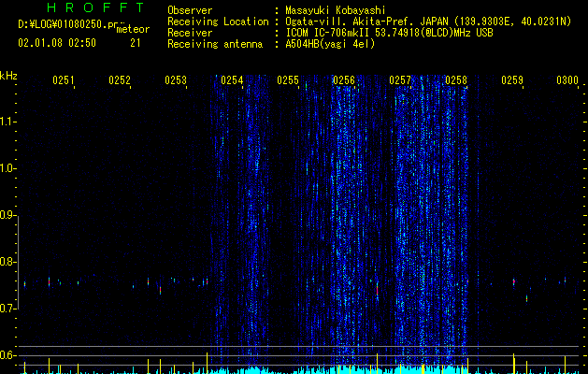
Task: Click the 0.9 kHz axis label
Action: point(7,215)
